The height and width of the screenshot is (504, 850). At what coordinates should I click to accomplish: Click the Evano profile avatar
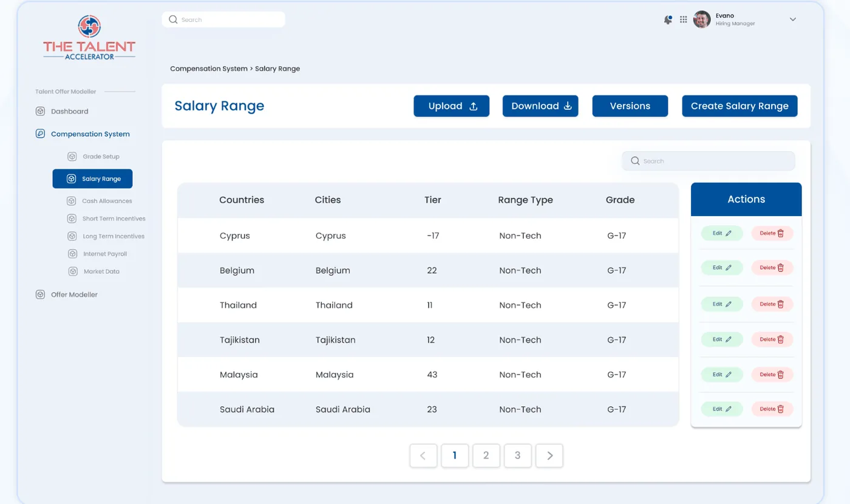[x=702, y=19]
